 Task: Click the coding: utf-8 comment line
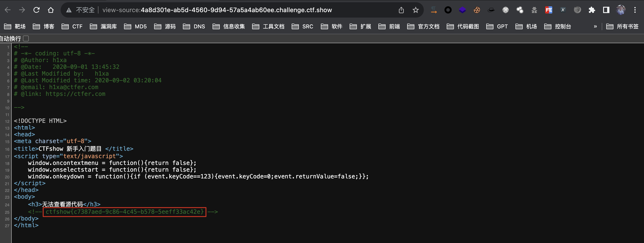55,53
